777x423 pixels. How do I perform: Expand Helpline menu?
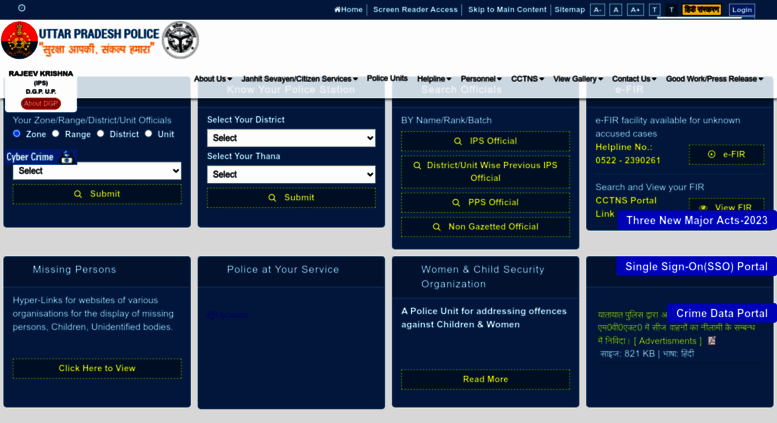pyautogui.click(x=434, y=79)
